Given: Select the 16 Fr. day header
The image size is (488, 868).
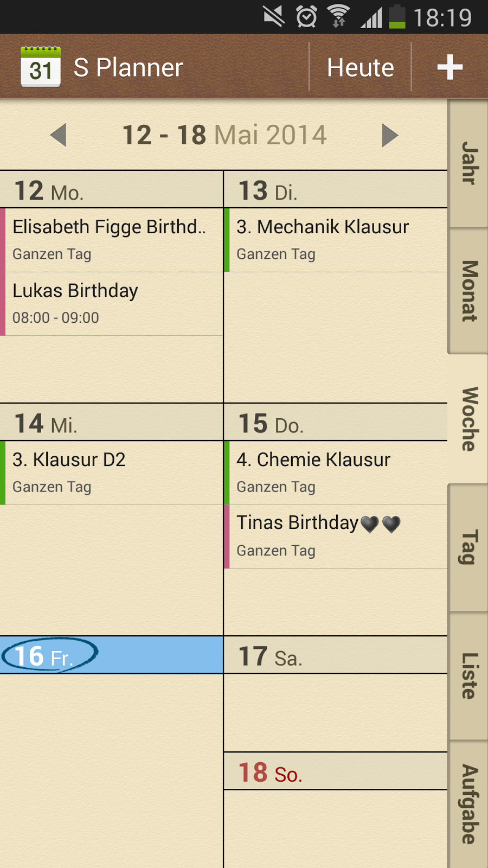Looking at the screenshot, I should 111,655.
